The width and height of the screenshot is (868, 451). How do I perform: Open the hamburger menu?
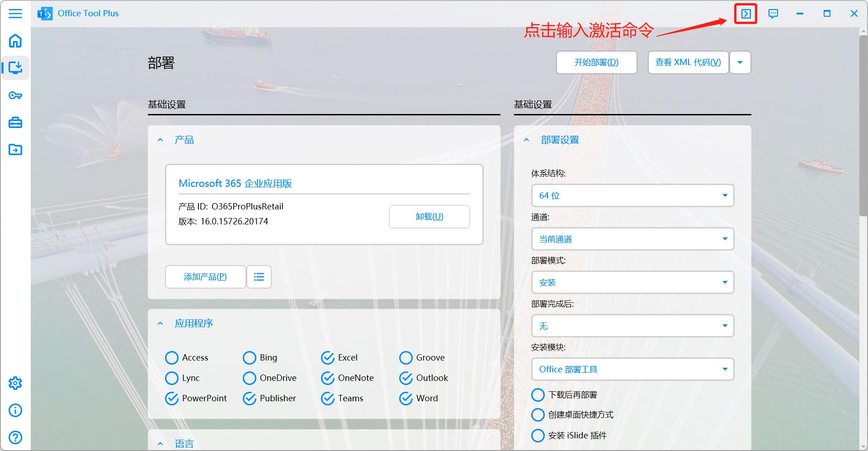click(x=15, y=14)
